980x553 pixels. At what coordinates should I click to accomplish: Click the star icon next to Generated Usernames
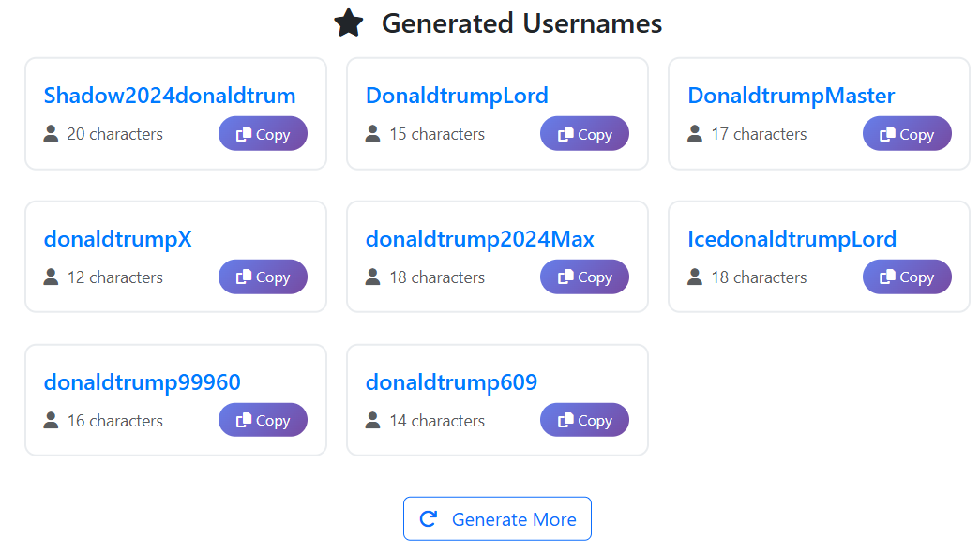[x=348, y=22]
